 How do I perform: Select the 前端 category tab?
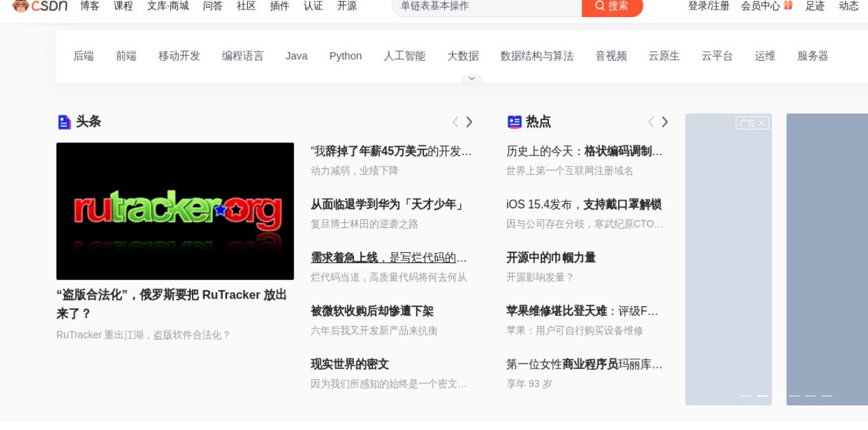126,56
